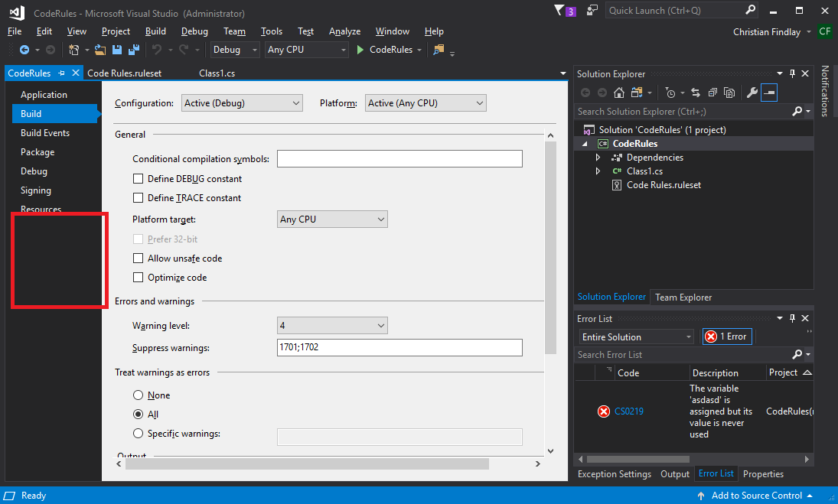Click the red error icon on CS0219 row
This screenshot has width=838, height=504.
coord(603,411)
